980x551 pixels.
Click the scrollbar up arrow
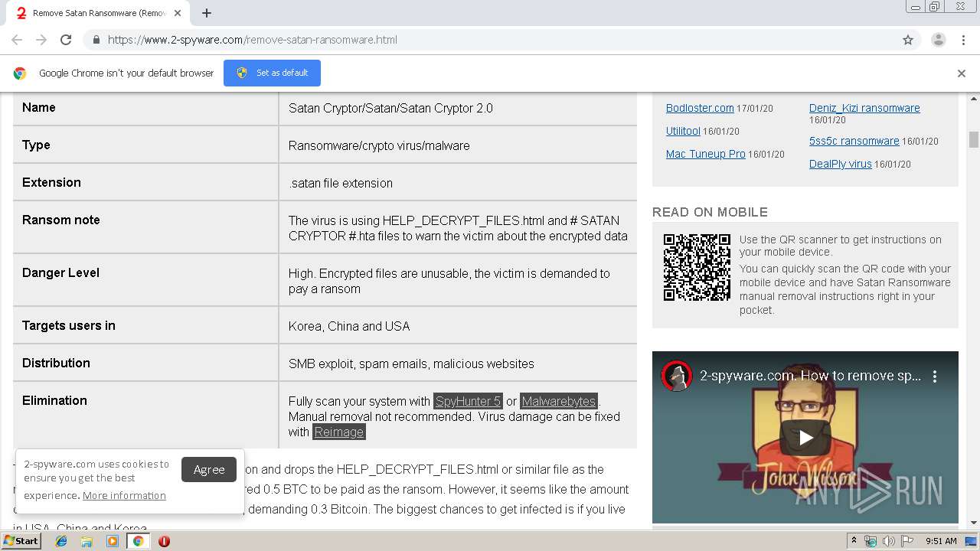(974, 99)
